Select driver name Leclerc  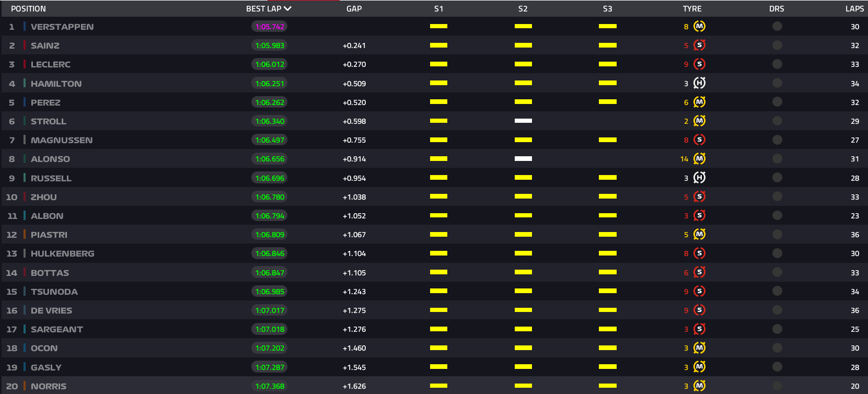tap(51, 64)
